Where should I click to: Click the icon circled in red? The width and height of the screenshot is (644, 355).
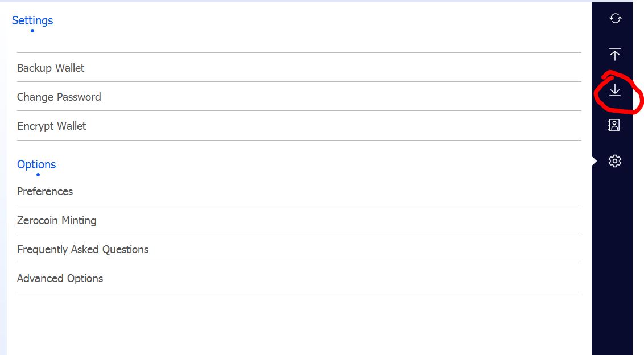(x=615, y=90)
